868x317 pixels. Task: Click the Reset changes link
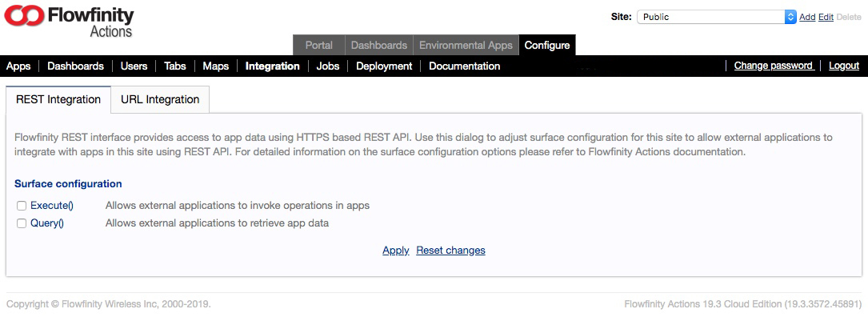(450, 251)
